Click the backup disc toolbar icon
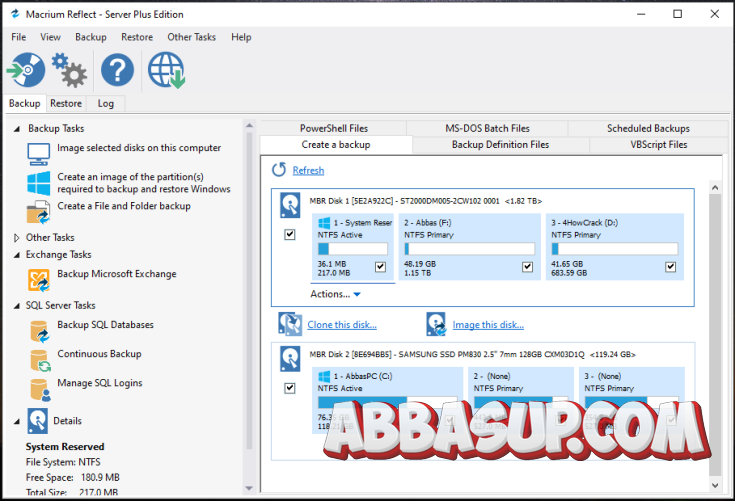Viewport: 735px width, 501px height. (x=26, y=70)
